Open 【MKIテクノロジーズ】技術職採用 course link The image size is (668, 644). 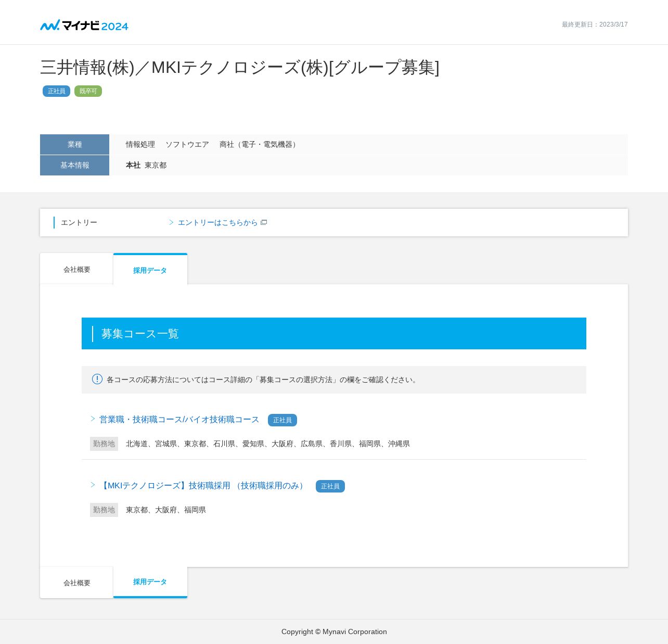203,486
